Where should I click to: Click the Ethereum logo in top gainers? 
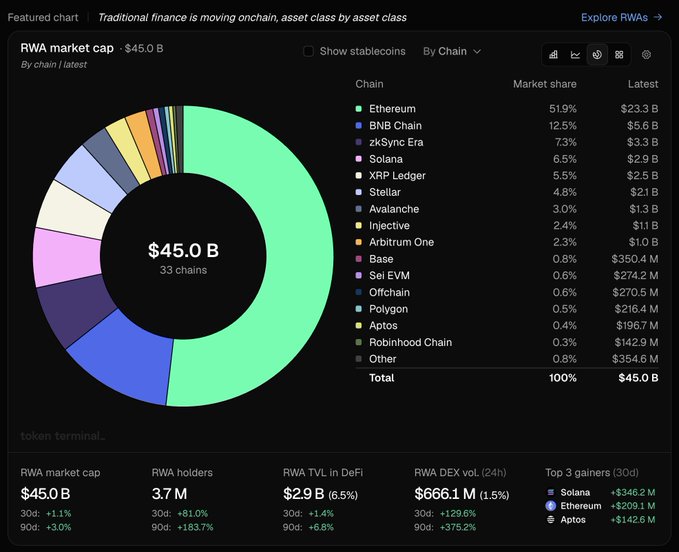[551, 506]
